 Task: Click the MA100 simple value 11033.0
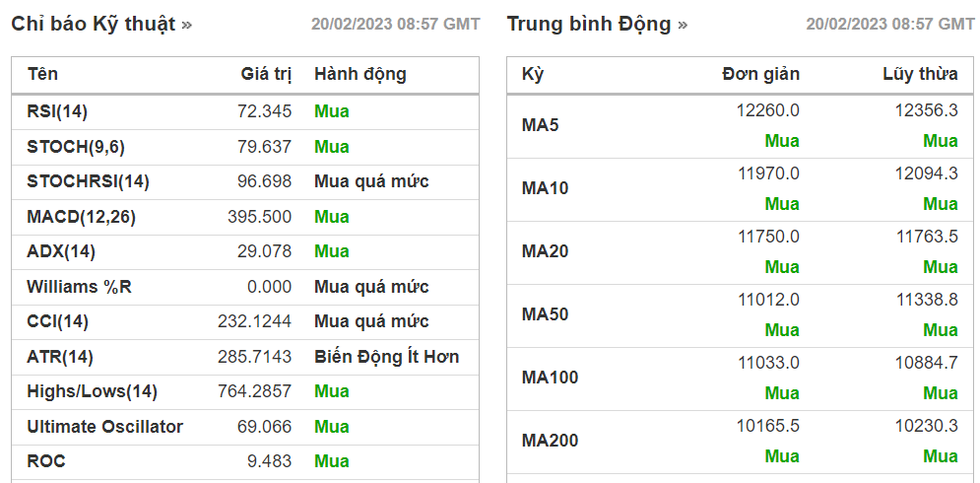click(x=768, y=363)
